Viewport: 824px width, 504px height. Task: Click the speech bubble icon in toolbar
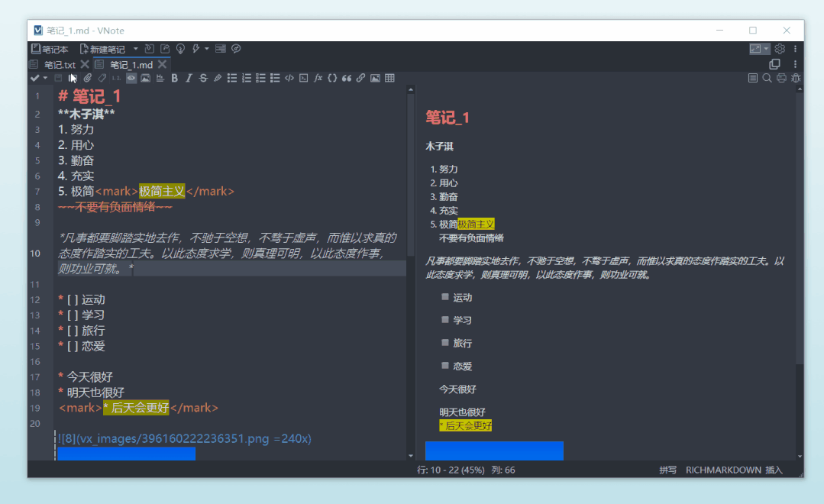click(237, 49)
